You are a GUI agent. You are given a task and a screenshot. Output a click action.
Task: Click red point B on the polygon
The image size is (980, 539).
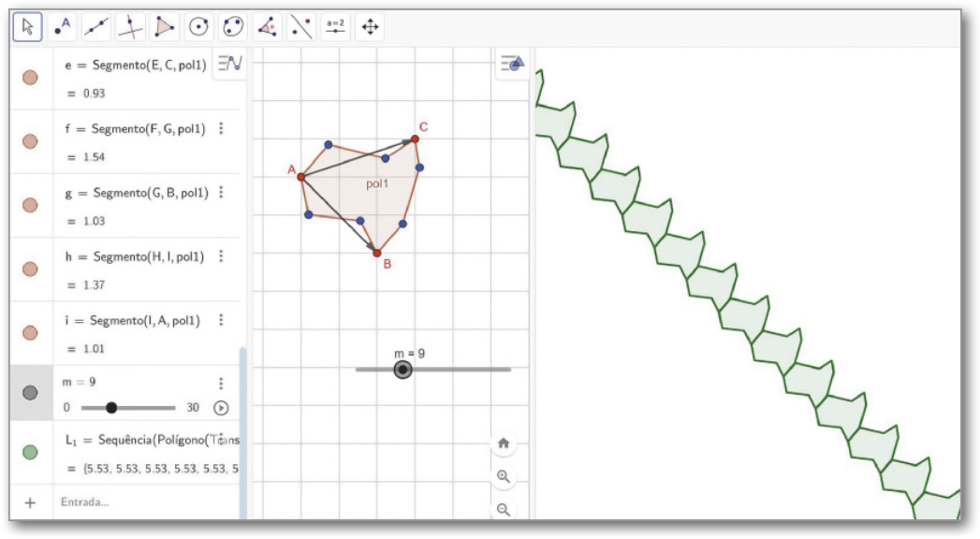tap(377, 253)
